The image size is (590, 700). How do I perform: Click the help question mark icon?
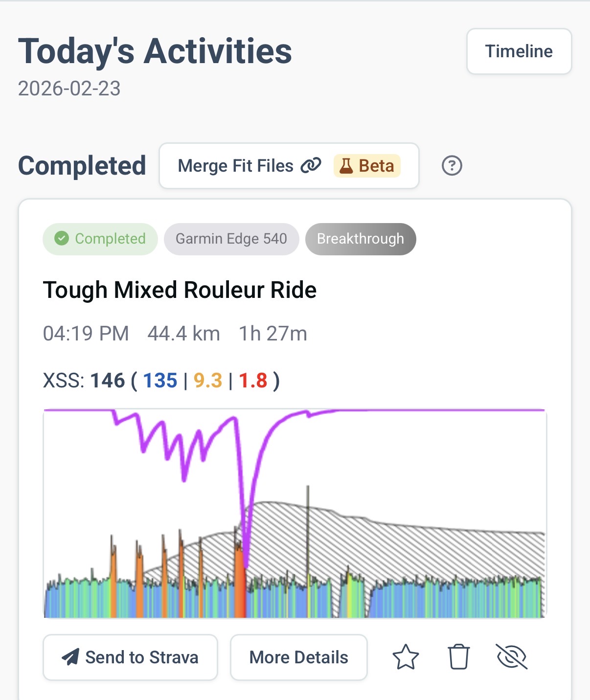[x=452, y=166]
